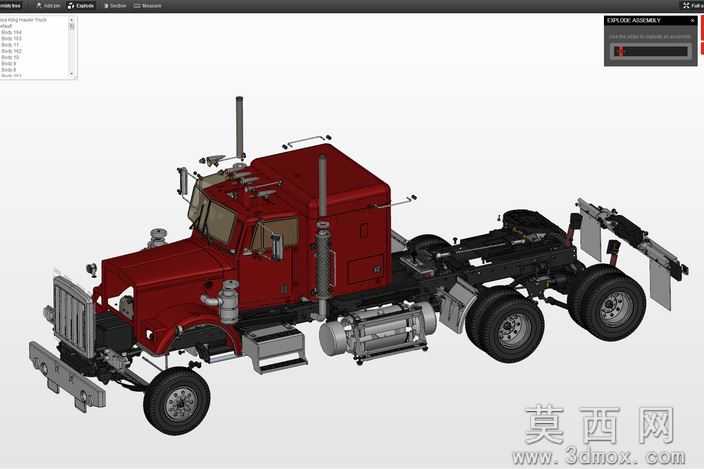
Task: Click the truck's chrome front grille
Action: click(73, 316)
